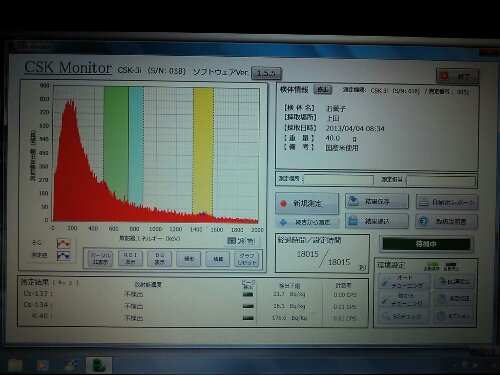Image resolution: width=500 pixels, height=375 pixels.
Task: Click the BG Check (BGチェック) button
Action: click(404, 316)
